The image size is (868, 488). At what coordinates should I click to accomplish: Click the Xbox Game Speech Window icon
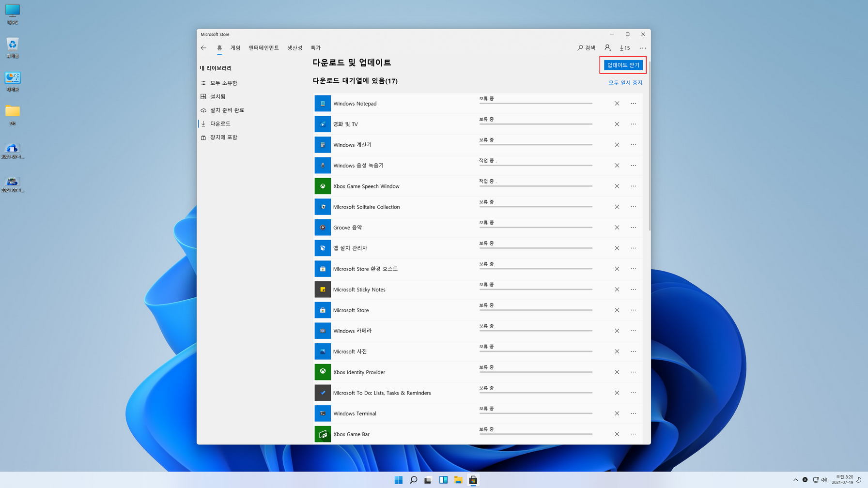pyautogui.click(x=323, y=186)
